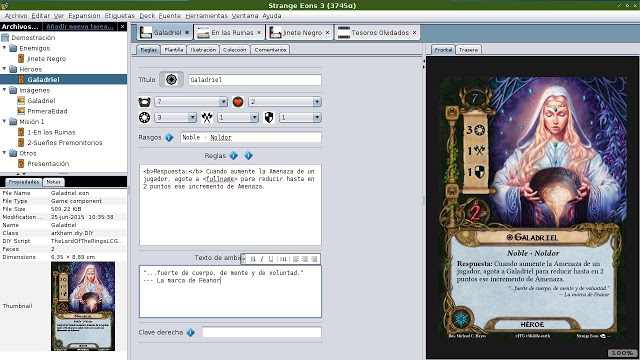Collapse the Misión 1 folder
This screenshot has width=640, height=360.
(x=4, y=121)
